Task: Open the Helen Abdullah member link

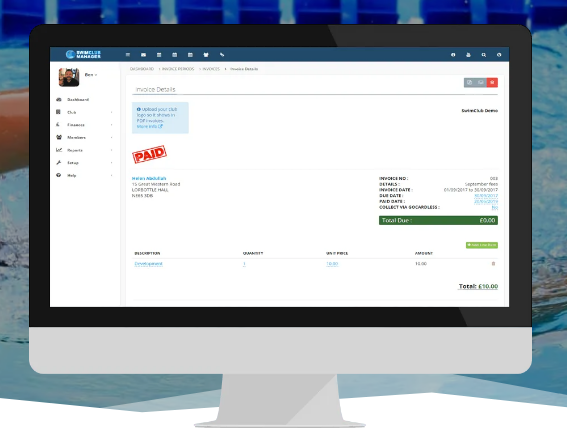Action: [x=149, y=178]
